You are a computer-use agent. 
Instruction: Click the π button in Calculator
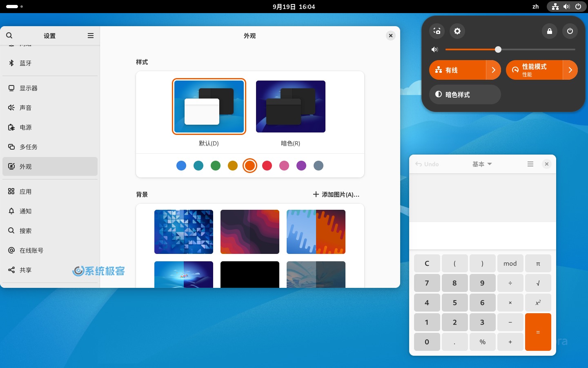[x=538, y=263]
